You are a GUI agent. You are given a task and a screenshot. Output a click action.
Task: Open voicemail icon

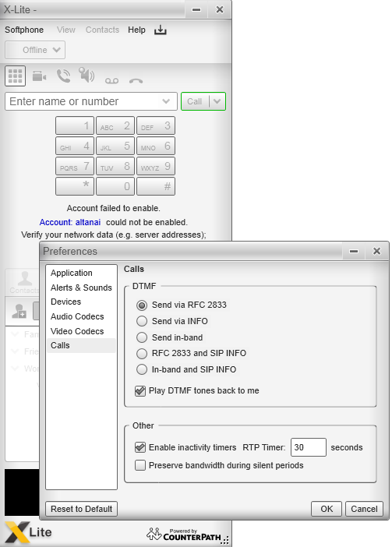tap(111, 81)
